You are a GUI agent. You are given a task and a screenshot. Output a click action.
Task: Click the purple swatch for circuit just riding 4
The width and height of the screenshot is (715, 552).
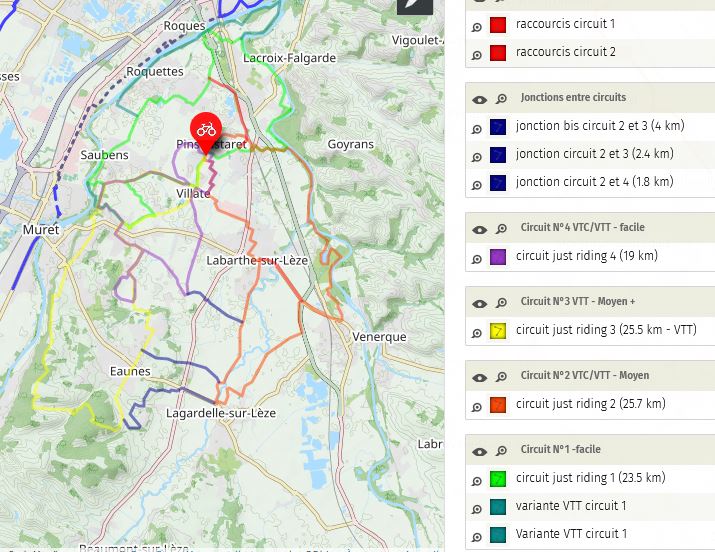tap(498, 257)
